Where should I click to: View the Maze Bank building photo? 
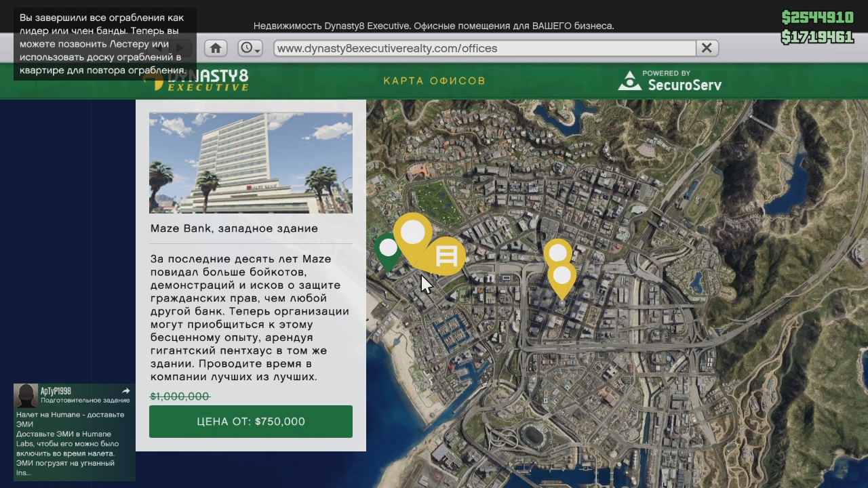251,163
